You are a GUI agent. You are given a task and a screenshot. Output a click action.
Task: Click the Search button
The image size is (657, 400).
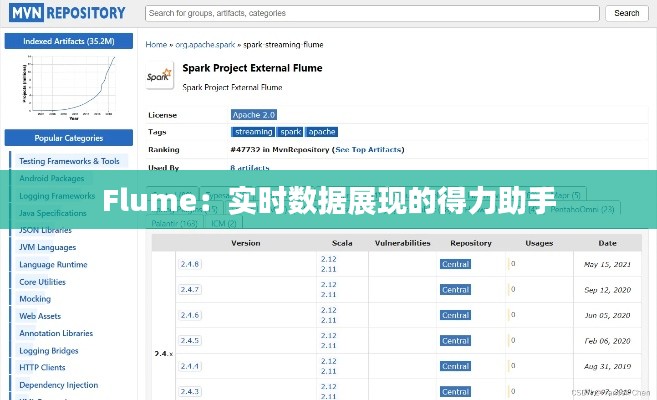point(626,13)
